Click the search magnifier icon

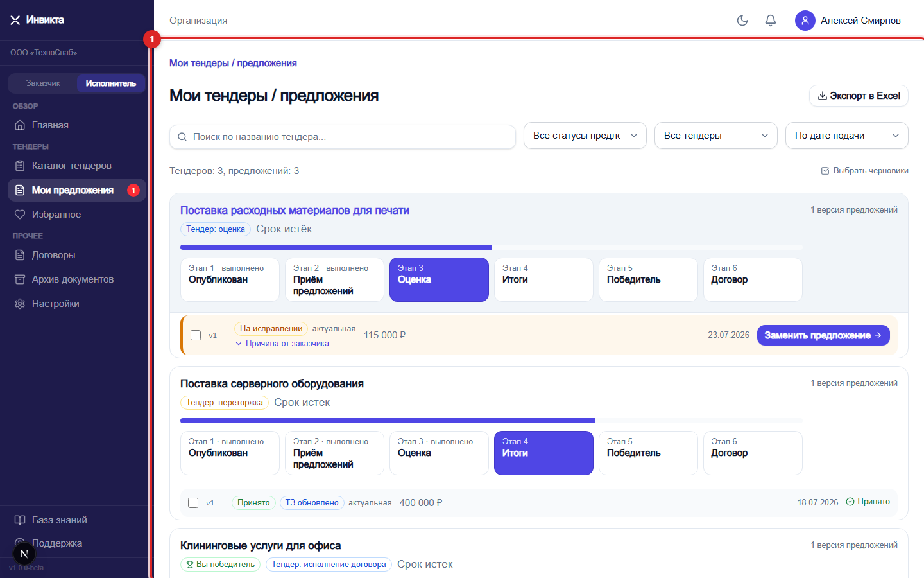pyautogui.click(x=182, y=137)
